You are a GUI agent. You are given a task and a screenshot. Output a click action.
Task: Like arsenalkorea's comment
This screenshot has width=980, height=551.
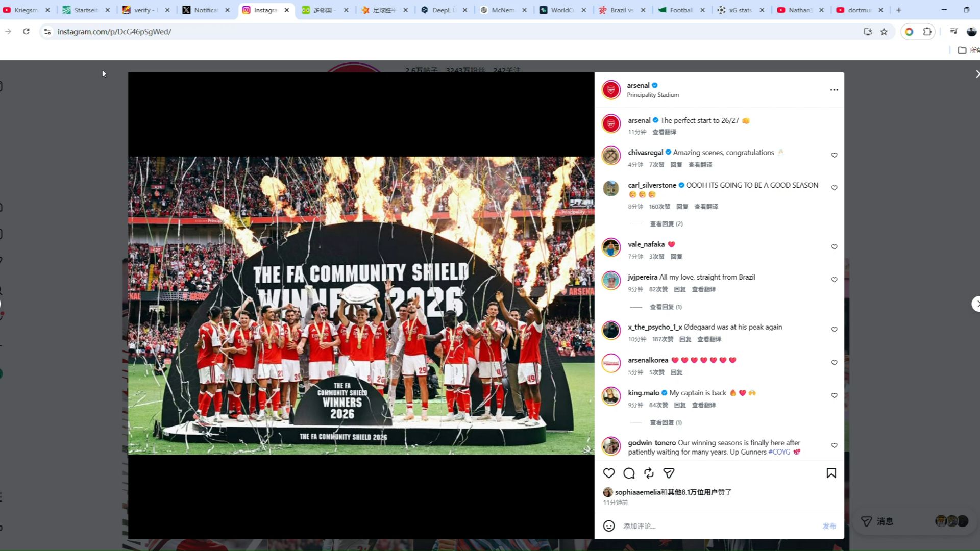(x=835, y=363)
